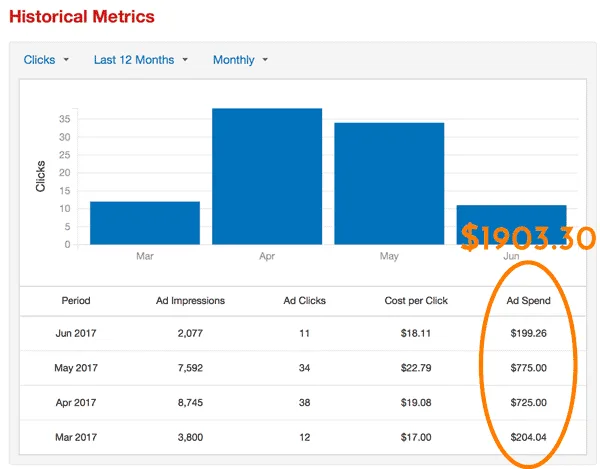The width and height of the screenshot is (600, 469).
Task: Expand the Last 12 Months dropdown
Action: pos(140,60)
